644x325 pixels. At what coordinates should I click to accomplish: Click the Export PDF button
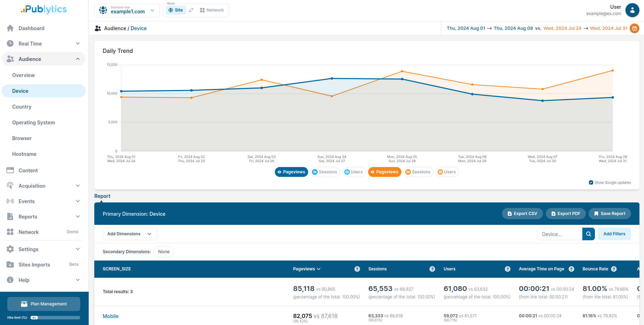point(566,214)
